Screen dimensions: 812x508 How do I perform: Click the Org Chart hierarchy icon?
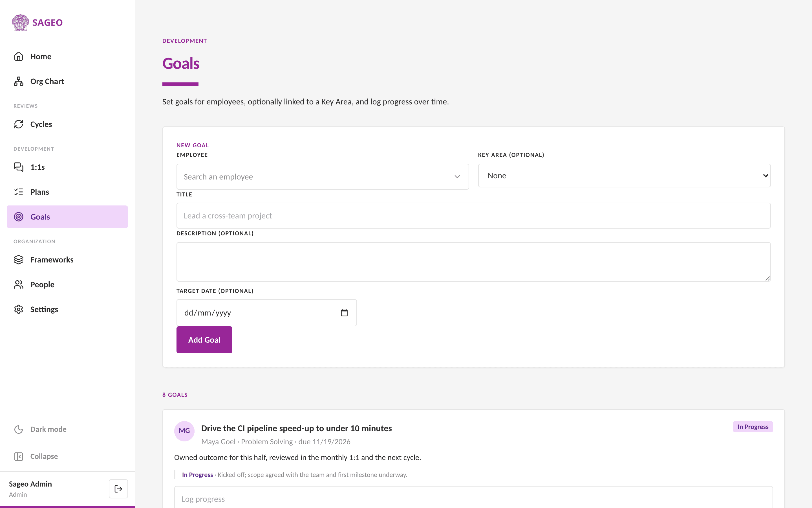tap(18, 81)
